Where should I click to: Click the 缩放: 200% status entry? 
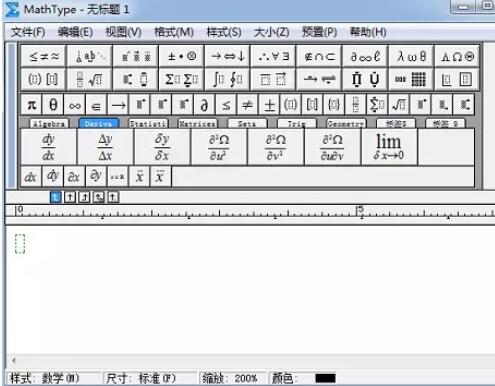click(x=230, y=378)
